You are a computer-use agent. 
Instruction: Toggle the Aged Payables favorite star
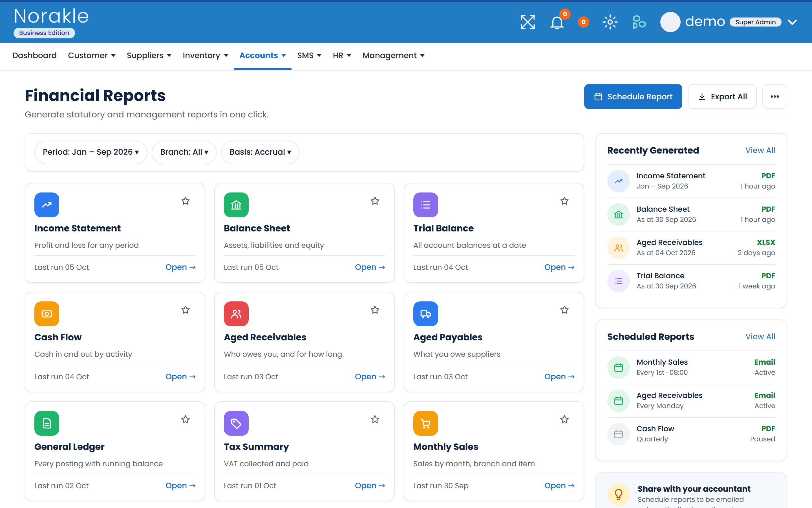pos(564,310)
